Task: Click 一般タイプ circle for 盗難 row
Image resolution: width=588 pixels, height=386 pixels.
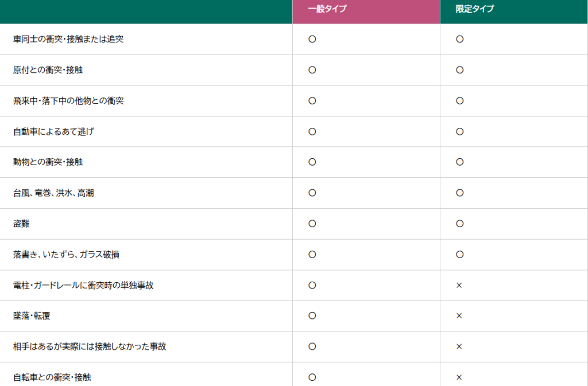Action: click(312, 224)
